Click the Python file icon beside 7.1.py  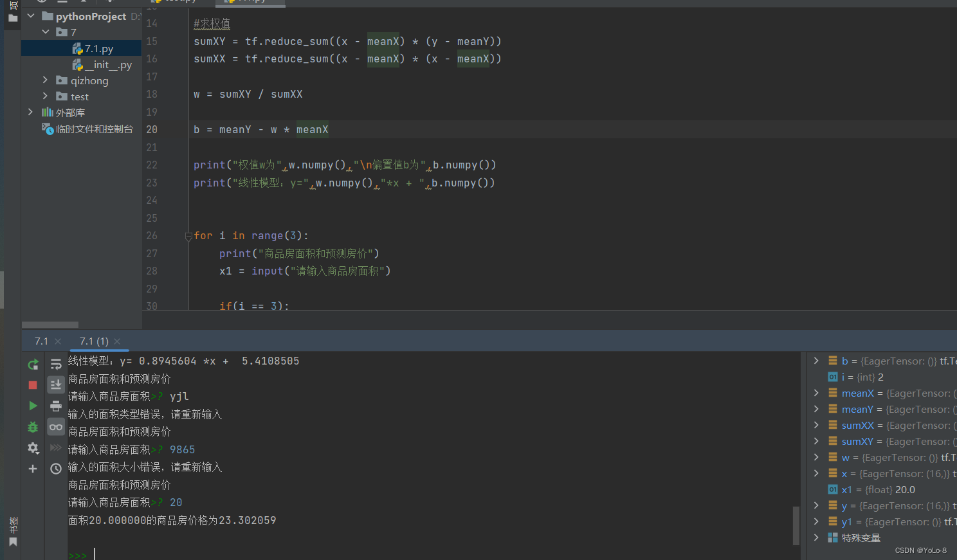(78, 48)
